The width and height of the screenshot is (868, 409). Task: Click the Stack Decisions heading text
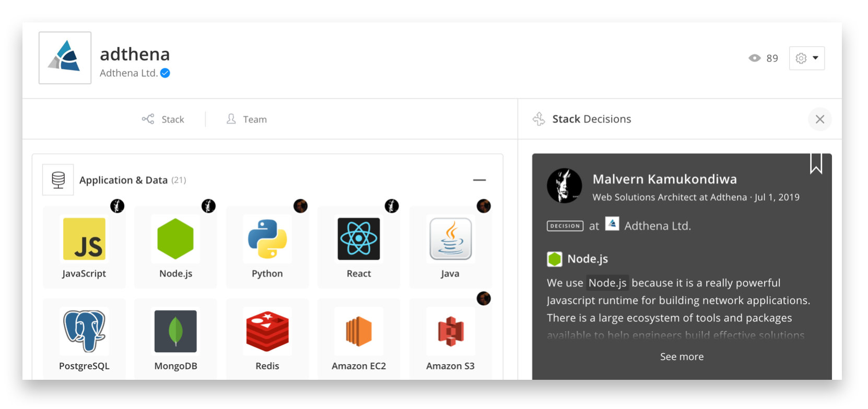(x=592, y=119)
